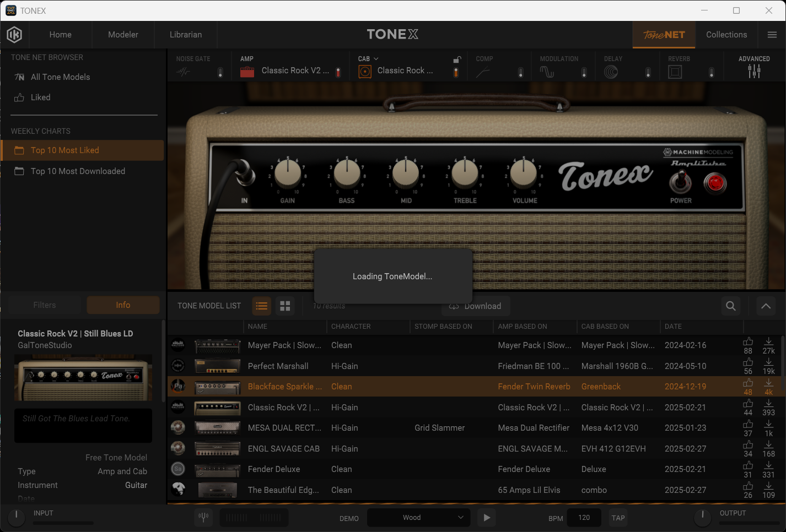
Task: Sort by the DATE column header
Action: pyautogui.click(x=673, y=327)
